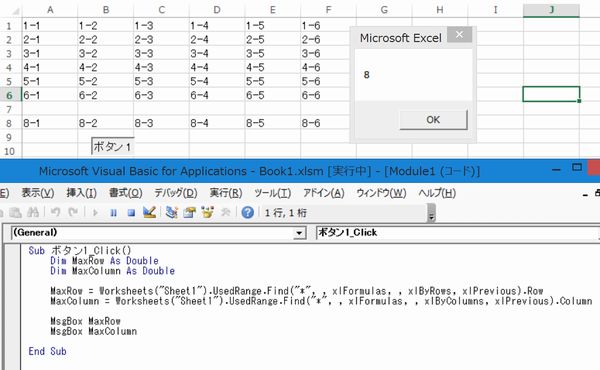Open the ツール(T) menu
600x370 pixels.
pyautogui.click(x=272, y=193)
